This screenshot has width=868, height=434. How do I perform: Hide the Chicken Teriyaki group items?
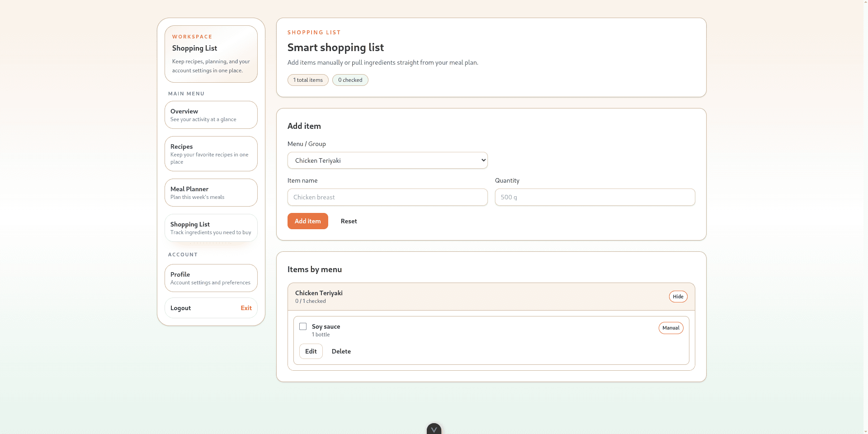pyautogui.click(x=678, y=297)
